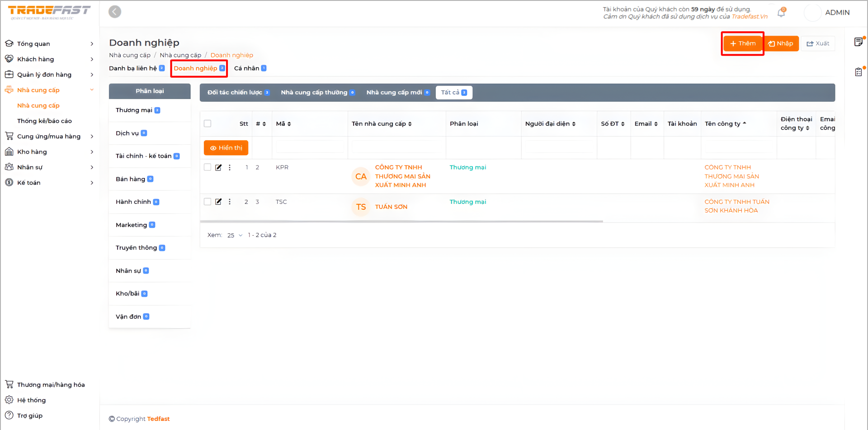
Task: Open Hệ thống settings gear
Action: [9, 400]
